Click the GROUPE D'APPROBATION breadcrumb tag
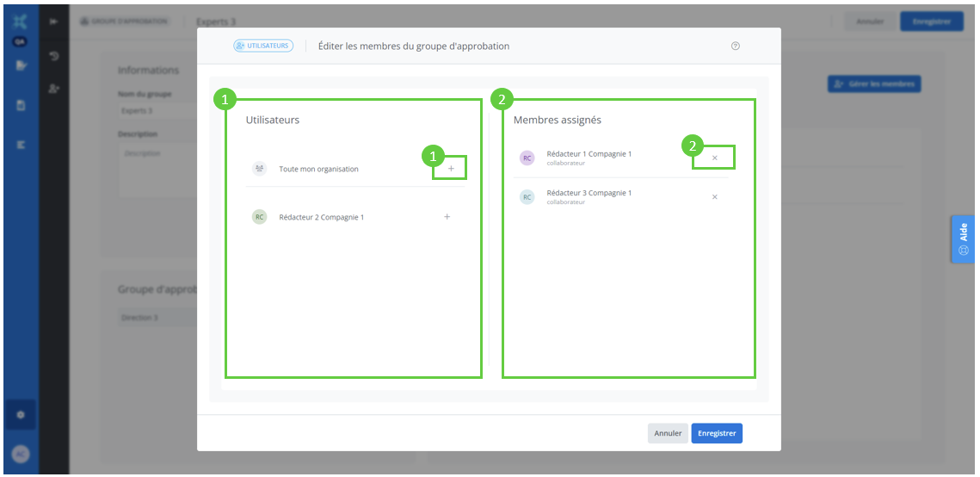Screen dimensions: 980x477 coord(124,22)
